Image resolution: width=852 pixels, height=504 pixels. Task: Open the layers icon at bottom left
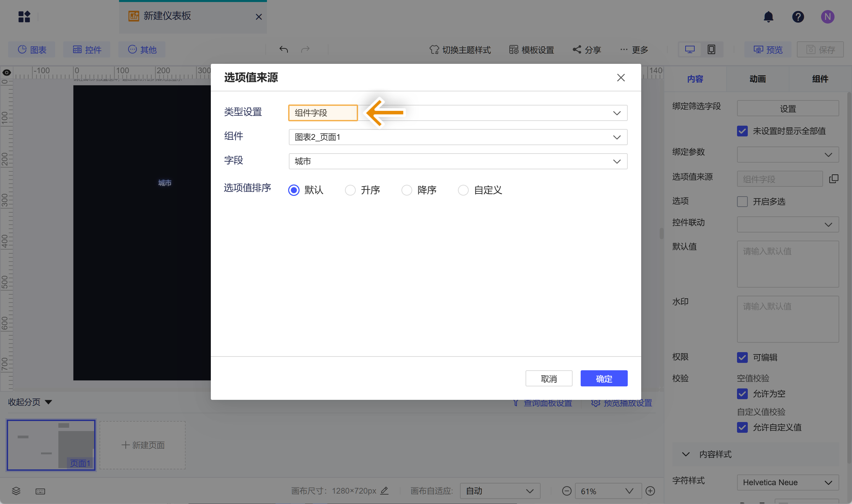[16, 491]
